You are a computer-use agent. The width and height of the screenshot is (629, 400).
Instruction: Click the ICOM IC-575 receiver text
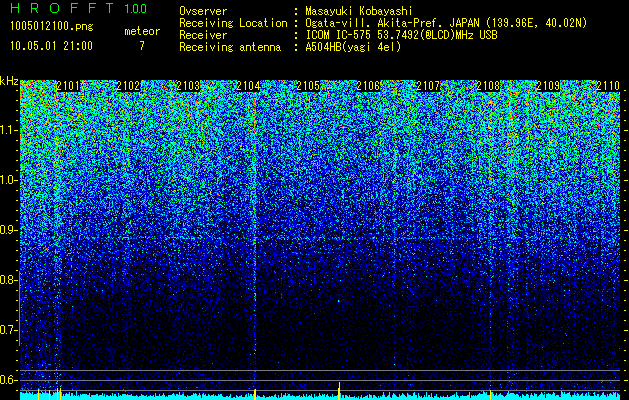(402, 35)
